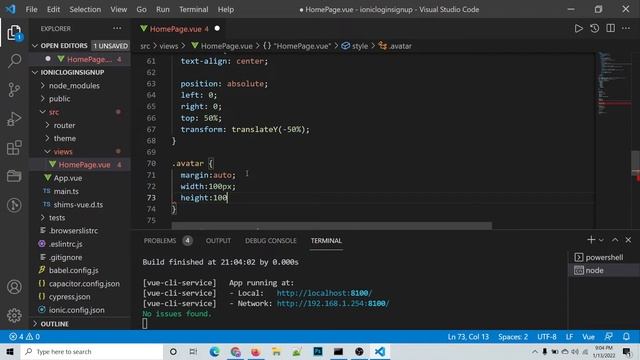640x360 pixels.
Task: Open App.vue in the explorer
Action: tap(80, 178)
